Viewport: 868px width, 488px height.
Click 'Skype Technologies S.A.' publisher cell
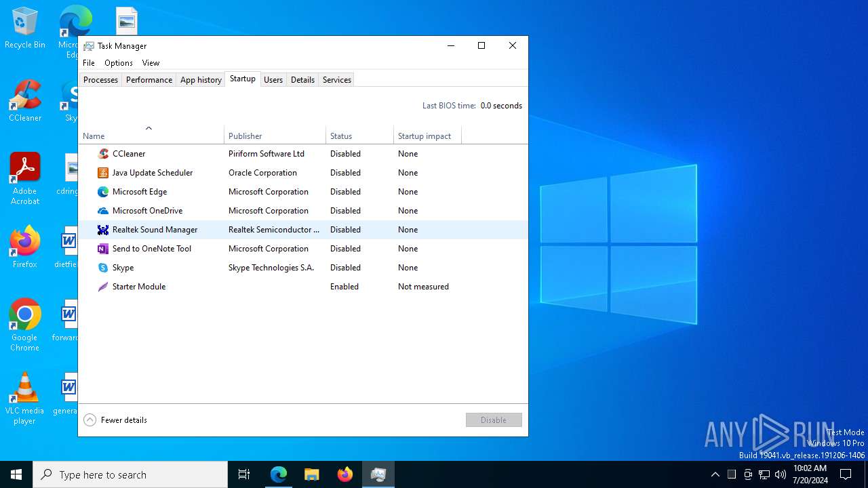[271, 268]
